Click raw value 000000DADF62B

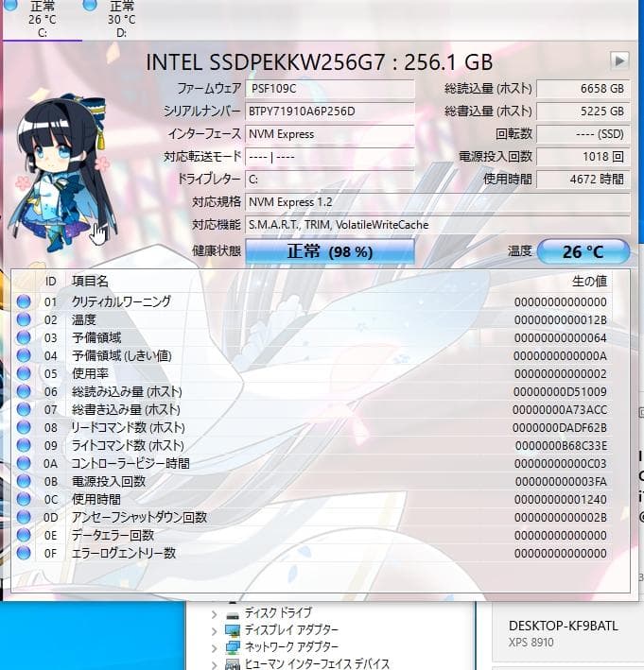[560, 428]
